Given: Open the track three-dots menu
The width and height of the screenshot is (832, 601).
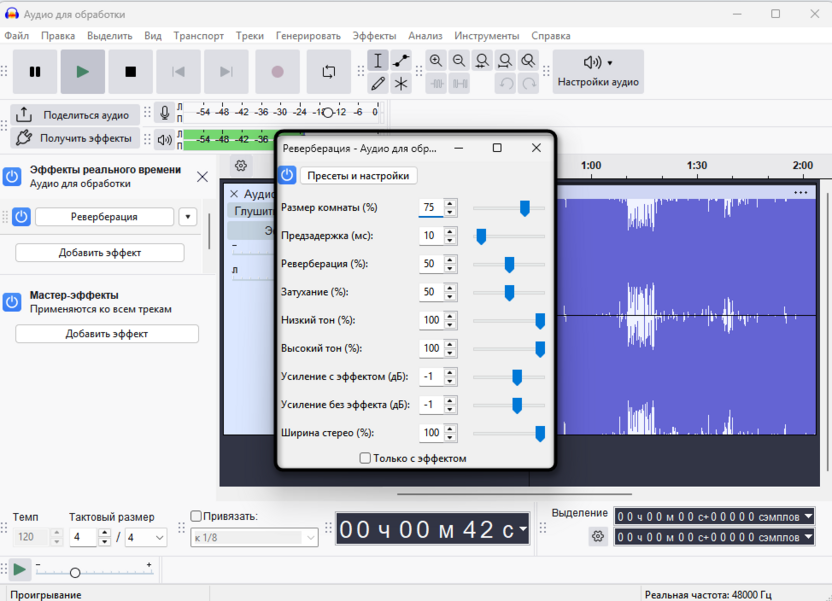Looking at the screenshot, I should (801, 193).
